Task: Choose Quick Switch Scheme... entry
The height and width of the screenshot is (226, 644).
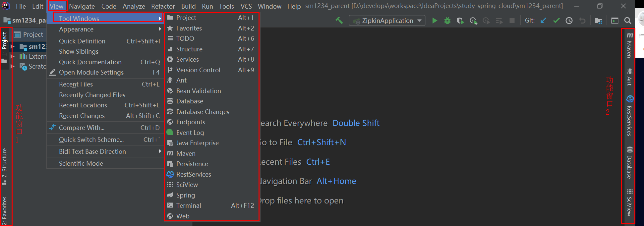Action: pos(105,140)
